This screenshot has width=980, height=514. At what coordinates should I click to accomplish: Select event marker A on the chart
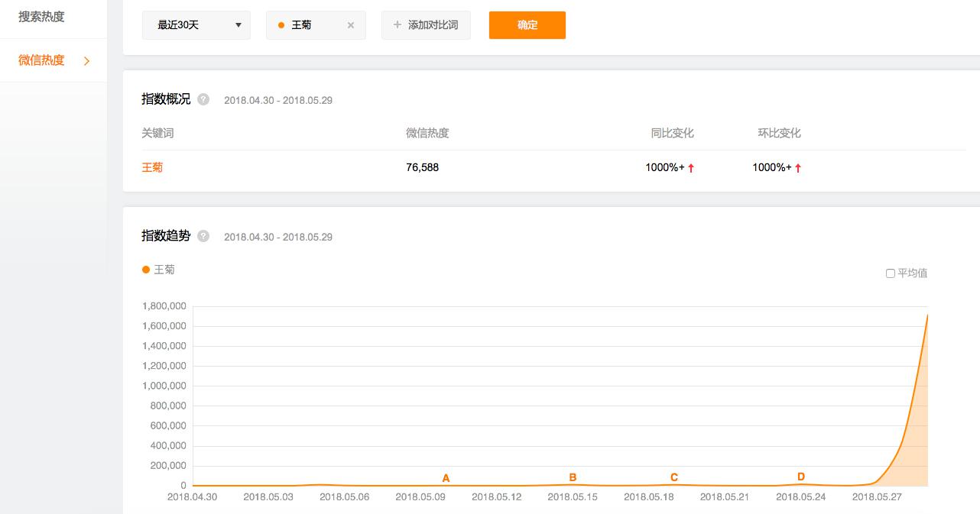pyautogui.click(x=446, y=478)
